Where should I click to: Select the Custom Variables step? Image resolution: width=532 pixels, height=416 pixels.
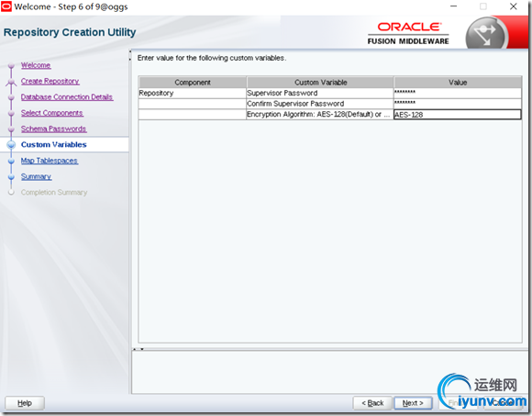(x=53, y=145)
